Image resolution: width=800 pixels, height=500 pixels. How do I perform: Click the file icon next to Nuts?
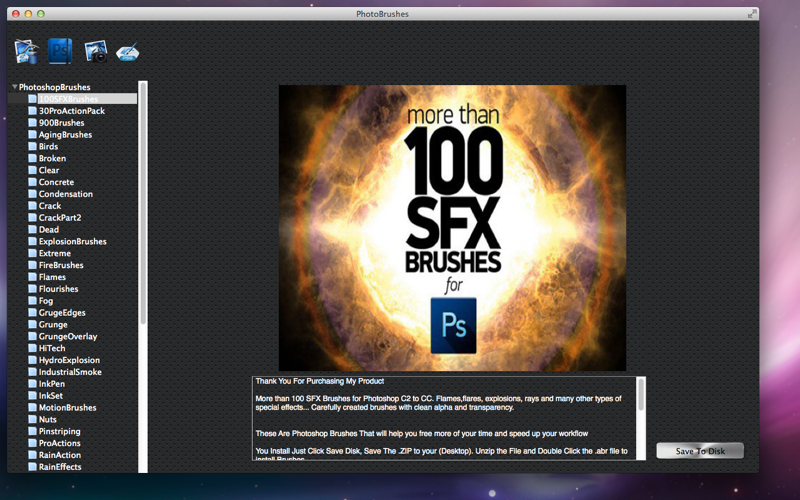pos(32,419)
